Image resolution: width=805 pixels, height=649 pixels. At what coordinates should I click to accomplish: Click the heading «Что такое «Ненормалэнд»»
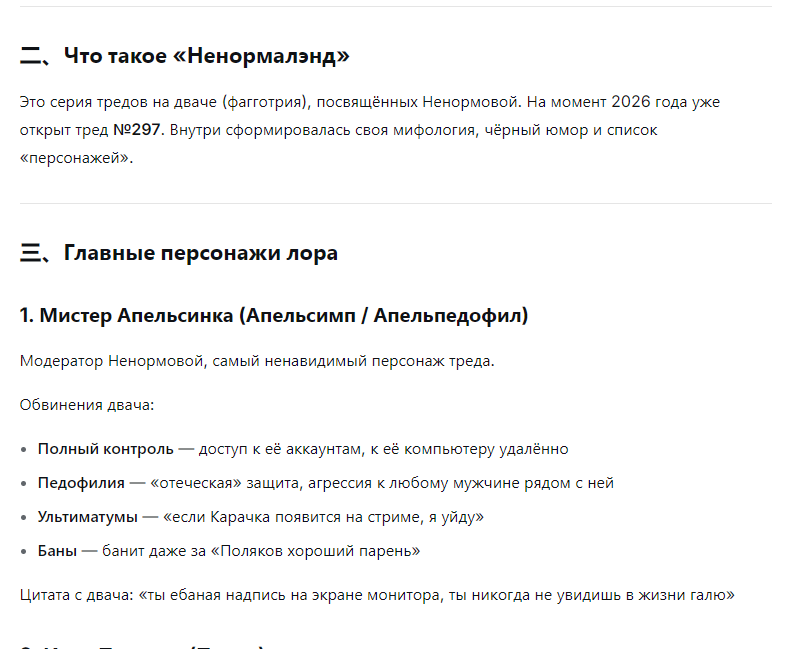(x=206, y=56)
